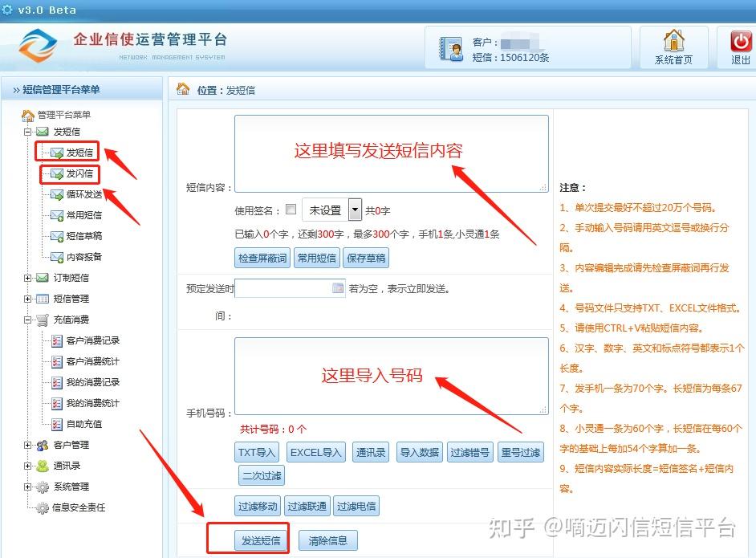Click the table icon of 短信管理
The height and width of the screenshot is (558, 756).
tap(43, 299)
